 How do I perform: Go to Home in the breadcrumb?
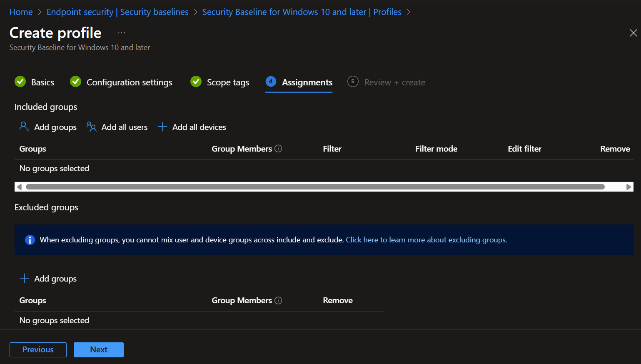point(21,12)
